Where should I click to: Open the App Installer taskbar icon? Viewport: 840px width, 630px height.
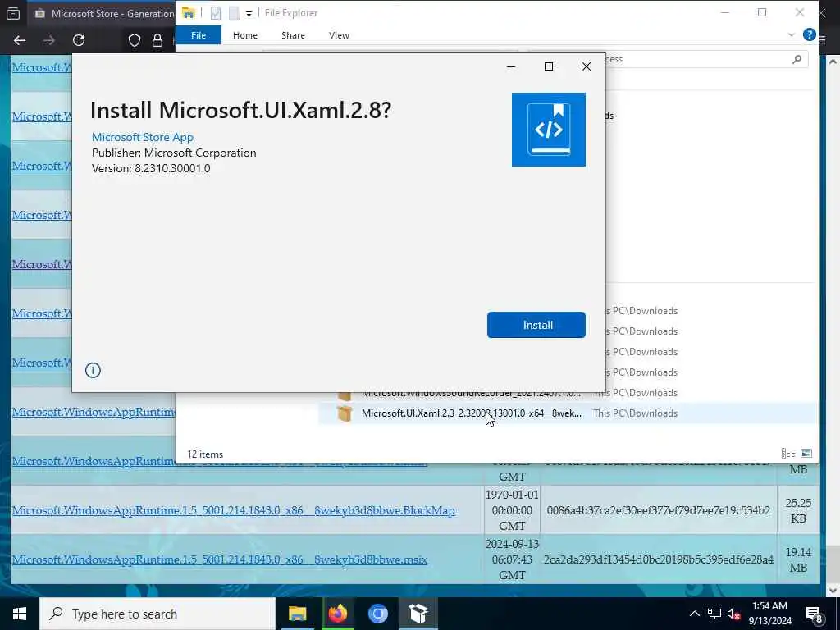(x=418, y=614)
